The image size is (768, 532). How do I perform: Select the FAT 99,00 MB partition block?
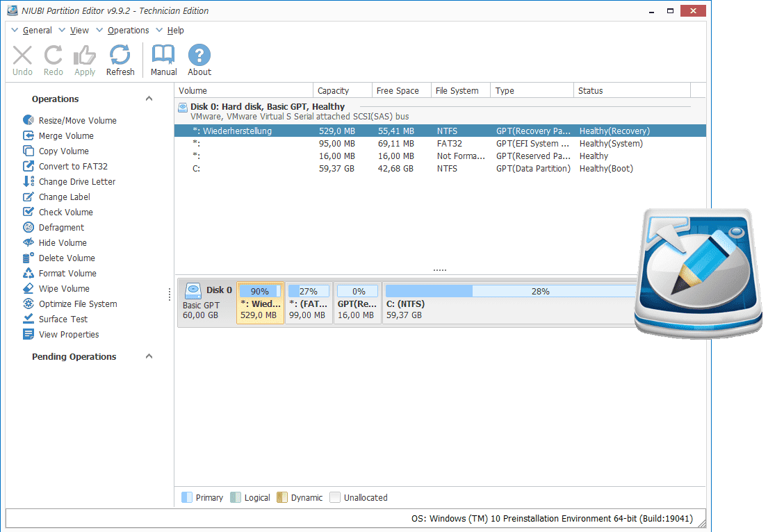tap(309, 303)
